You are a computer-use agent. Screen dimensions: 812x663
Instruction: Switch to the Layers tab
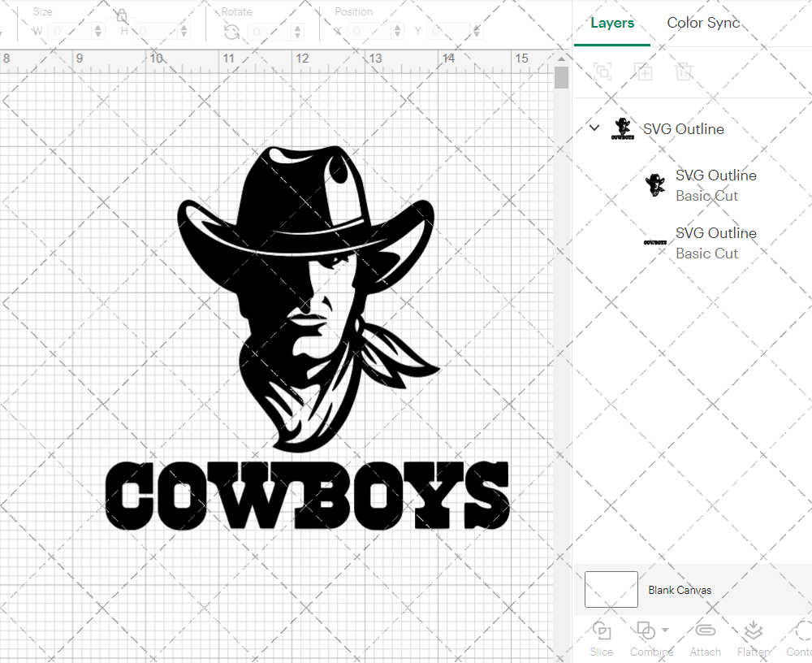612,23
